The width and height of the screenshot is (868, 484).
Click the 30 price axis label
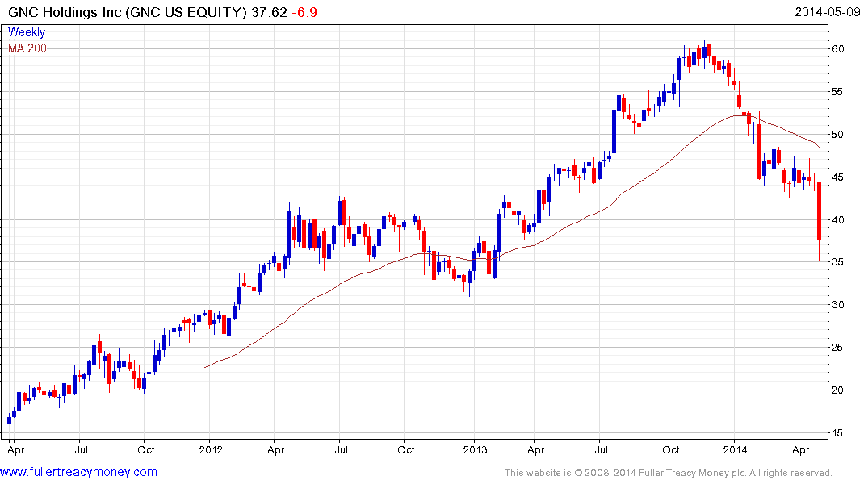837,304
